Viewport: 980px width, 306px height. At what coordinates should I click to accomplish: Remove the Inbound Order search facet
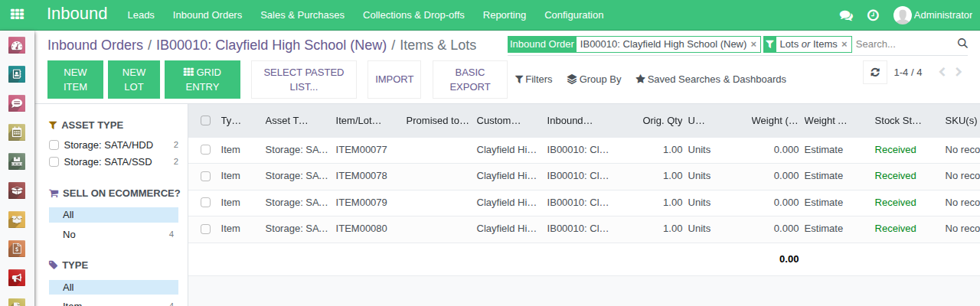coord(753,44)
